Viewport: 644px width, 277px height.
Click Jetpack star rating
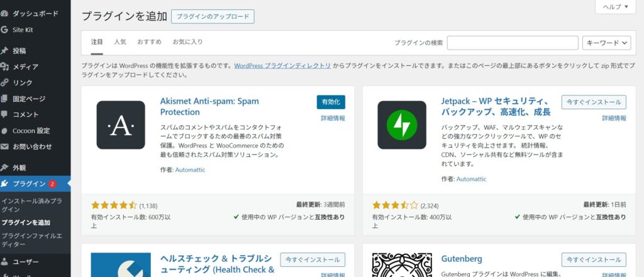(395, 205)
